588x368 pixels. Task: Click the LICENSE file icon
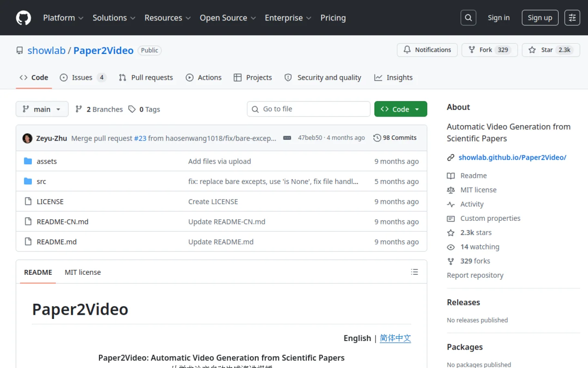coord(28,201)
